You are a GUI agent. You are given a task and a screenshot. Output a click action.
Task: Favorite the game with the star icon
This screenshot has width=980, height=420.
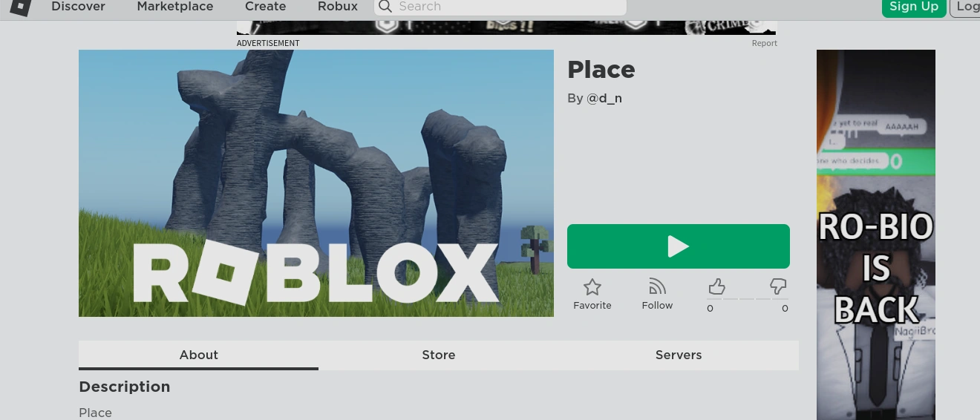point(592,287)
